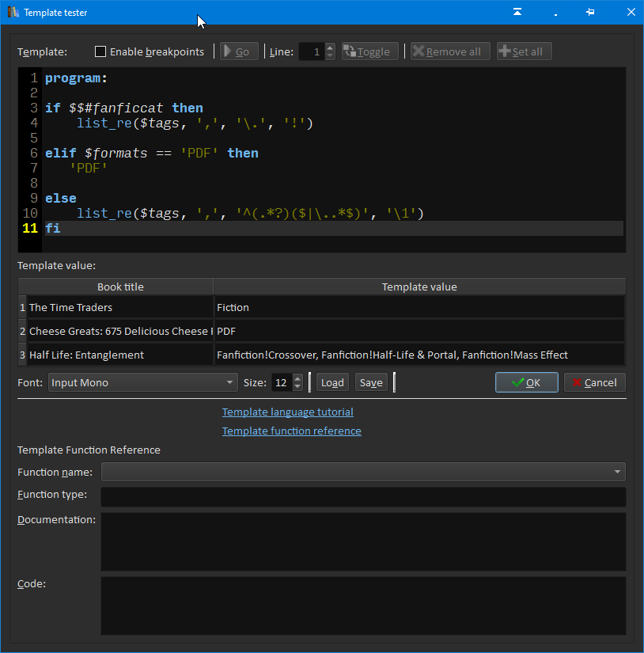Open the Template language tutorial link
Viewport: 644px width, 653px height.
click(287, 412)
